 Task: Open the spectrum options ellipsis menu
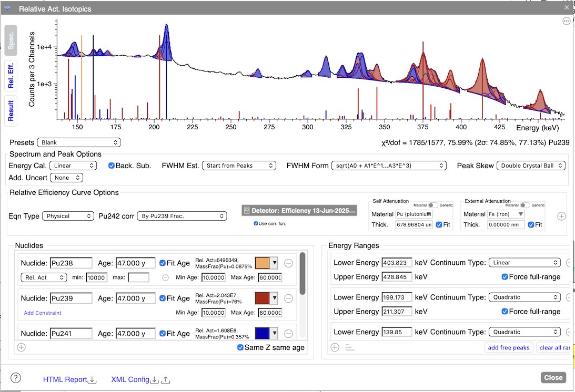pyautogui.click(x=567, y=21)
